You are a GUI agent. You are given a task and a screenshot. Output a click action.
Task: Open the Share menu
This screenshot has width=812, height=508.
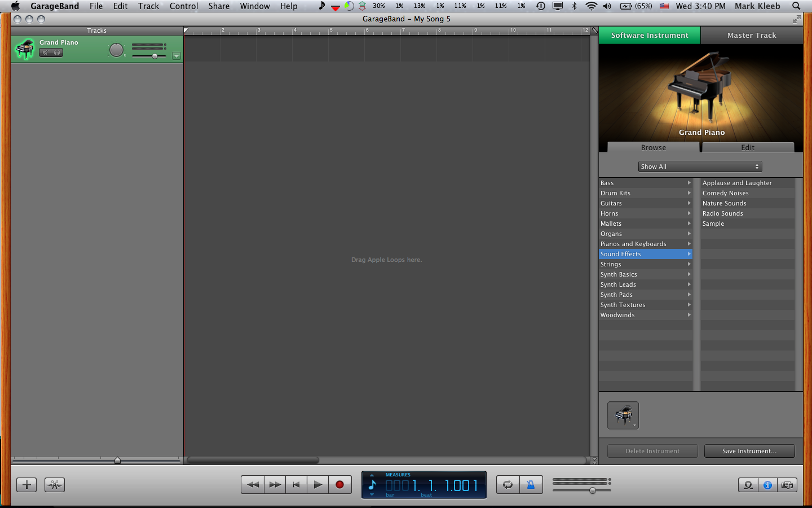(x=219, y=6)
